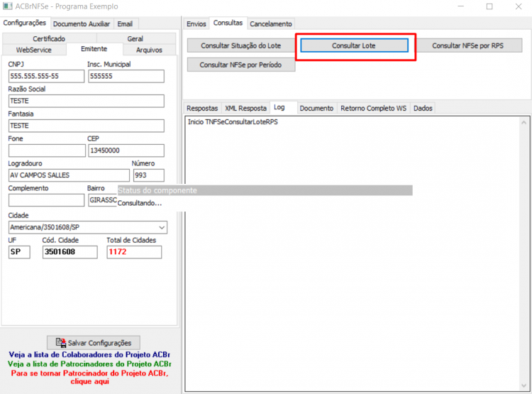Click the log scrollbar down arrow
The image size is (532, 394).
coord(524,385)
